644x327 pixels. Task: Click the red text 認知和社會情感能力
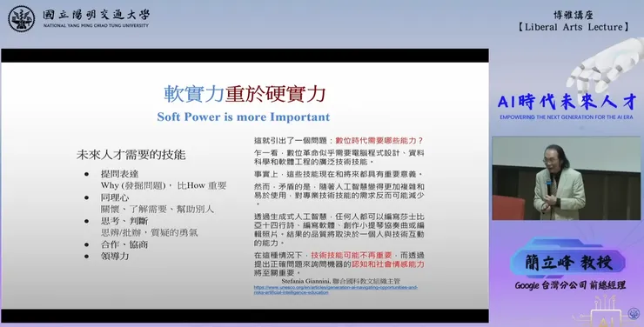click(x=388, y=264)
